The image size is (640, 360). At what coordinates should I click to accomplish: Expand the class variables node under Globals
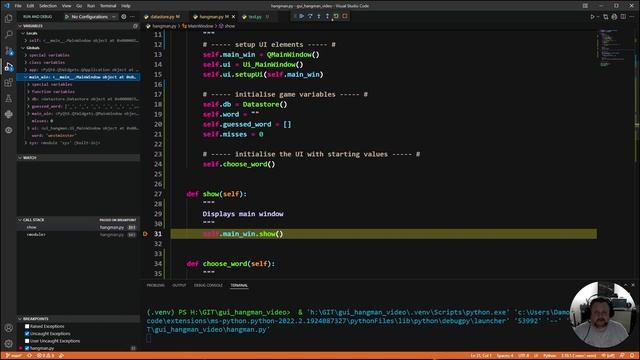coord(47,62)
